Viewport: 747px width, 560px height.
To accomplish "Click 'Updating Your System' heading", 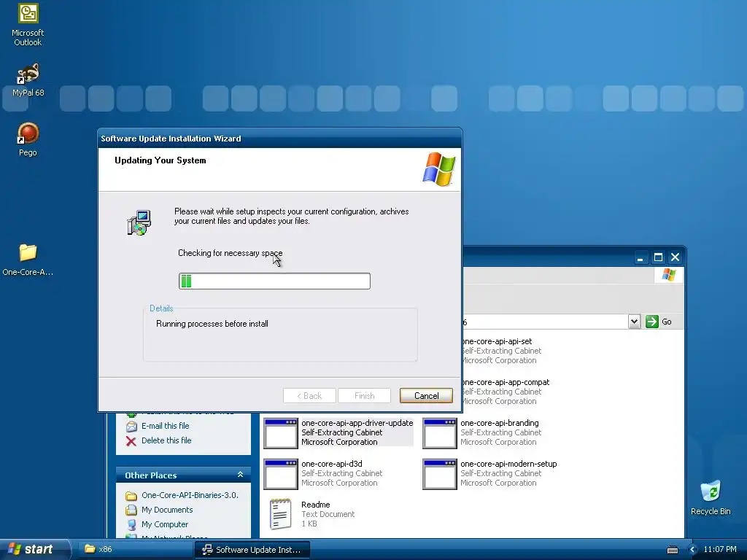I will pos(160,160).
